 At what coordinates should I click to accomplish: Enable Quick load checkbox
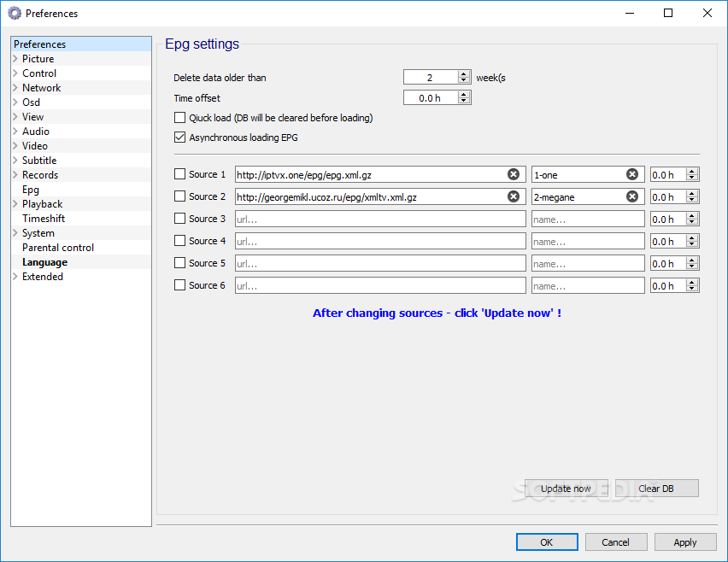(179, 117)
